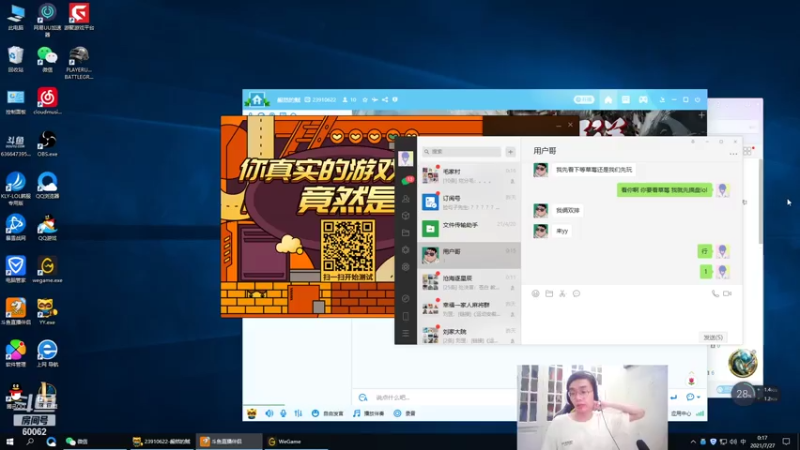The width and height of the screenshot is (800, 450).
Task: Open WeChat favorites cube icon
Action: [x=406, y=216]
